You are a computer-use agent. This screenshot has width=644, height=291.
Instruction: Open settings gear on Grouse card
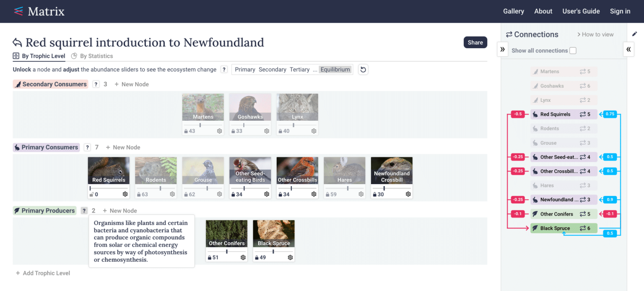(x=219, y=195)
